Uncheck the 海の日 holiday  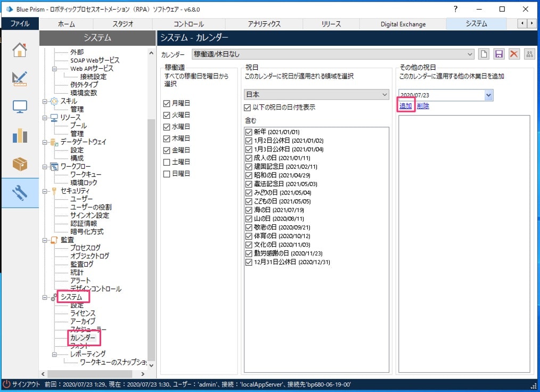249,210
